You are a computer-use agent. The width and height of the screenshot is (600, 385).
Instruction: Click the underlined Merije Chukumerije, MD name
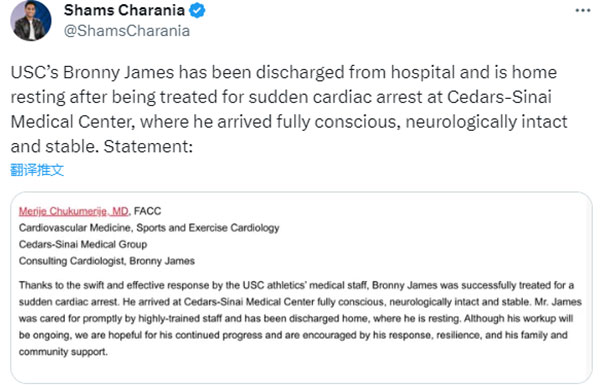coord(74,211)
